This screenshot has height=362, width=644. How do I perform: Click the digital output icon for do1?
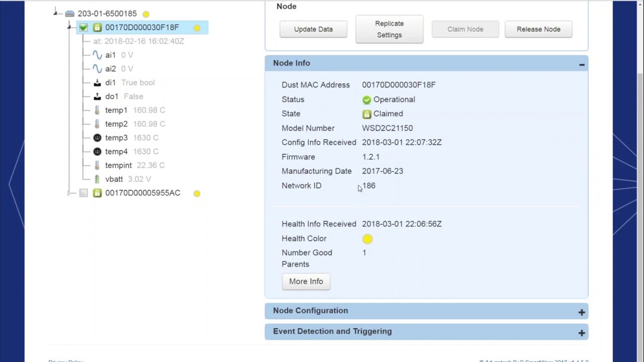click(97, 97)
